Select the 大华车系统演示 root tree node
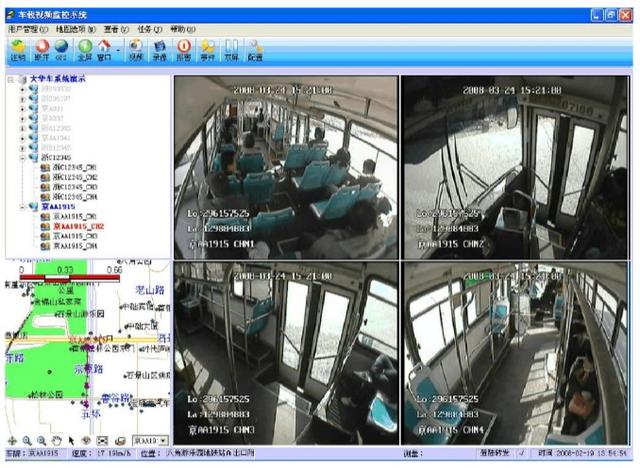This screenshot has height=468, width=640. coord(57,79)
